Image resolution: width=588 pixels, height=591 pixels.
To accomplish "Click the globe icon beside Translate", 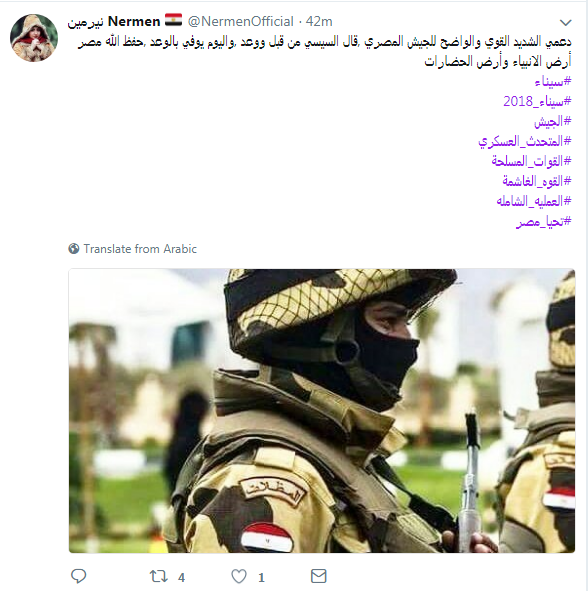I will click(x=74, y=249).
